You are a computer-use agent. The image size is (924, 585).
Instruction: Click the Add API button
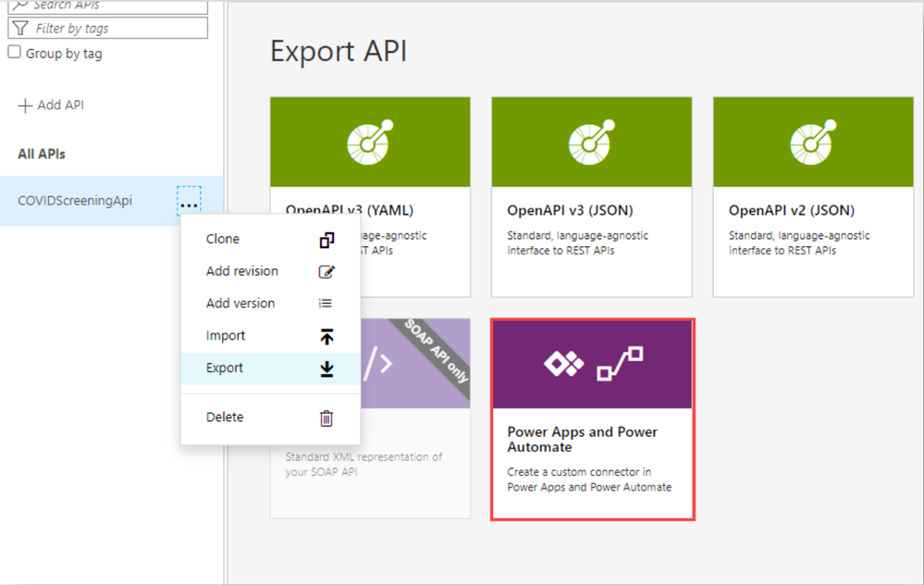coord(51,106)
